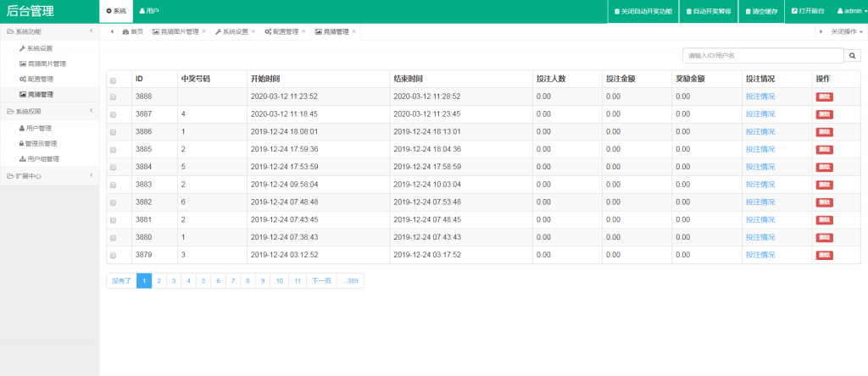Switch to the 配置管理 tab

tap(281, 32)
